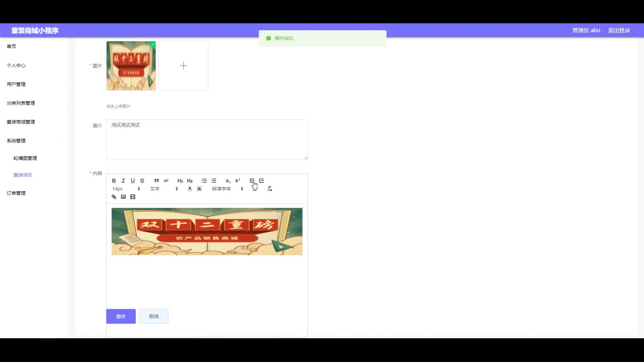This screenshot has width=644, height=362.
Task: Insert a link in the editor
Action: point(114,197)
